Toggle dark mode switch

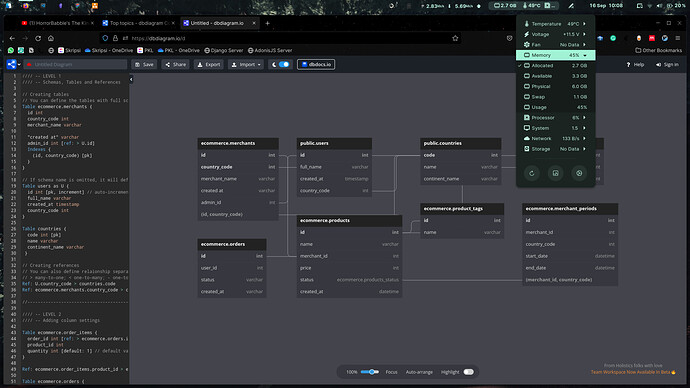[x=284, y=64]
